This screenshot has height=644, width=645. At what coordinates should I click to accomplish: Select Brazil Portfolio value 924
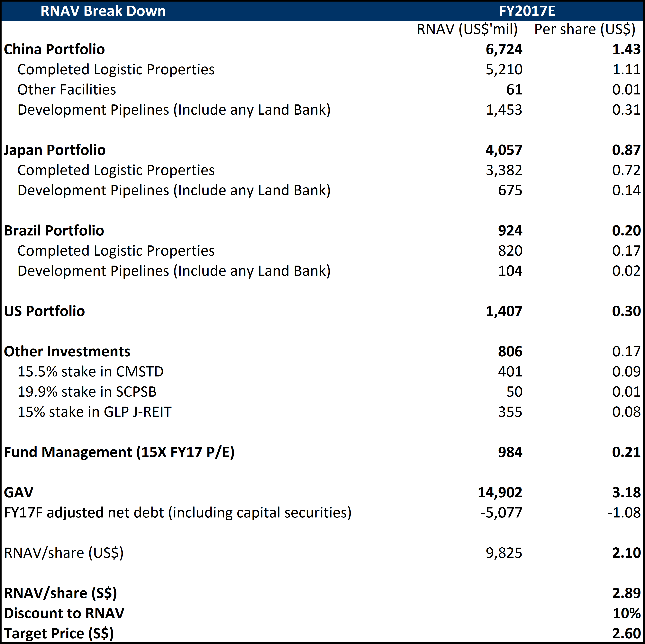(x=510, y=231)
